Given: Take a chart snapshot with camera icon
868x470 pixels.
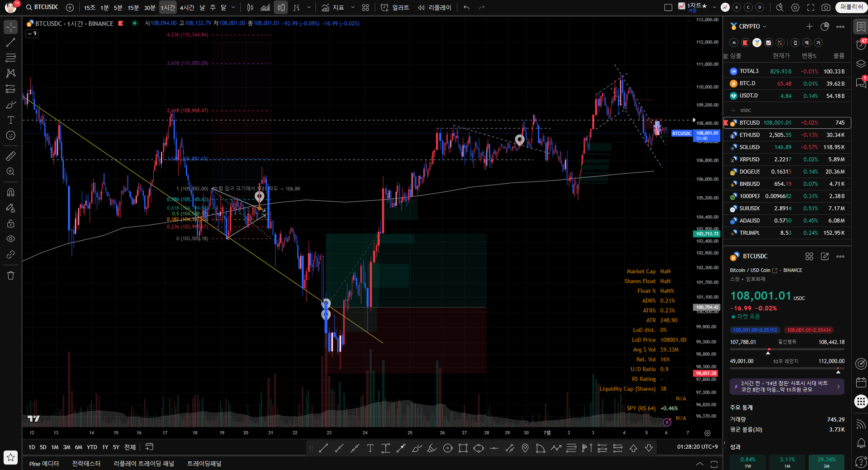Looking at the screenshot, I should (x=826, y=7).
